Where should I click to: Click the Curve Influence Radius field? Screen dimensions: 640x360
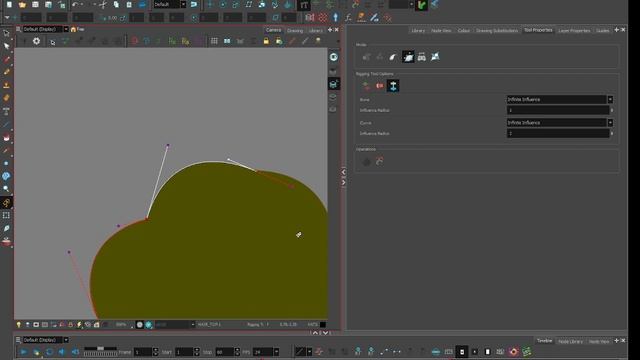(x=558, y=133)
